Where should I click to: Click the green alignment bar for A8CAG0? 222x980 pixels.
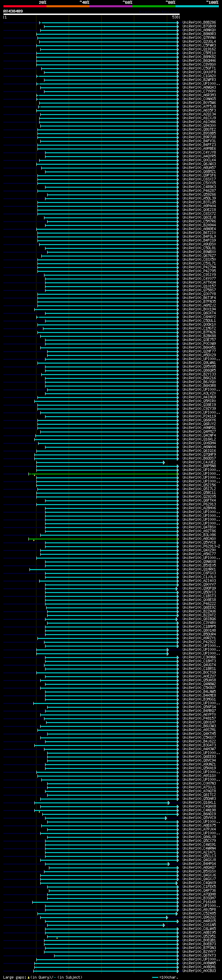[104, 539]
